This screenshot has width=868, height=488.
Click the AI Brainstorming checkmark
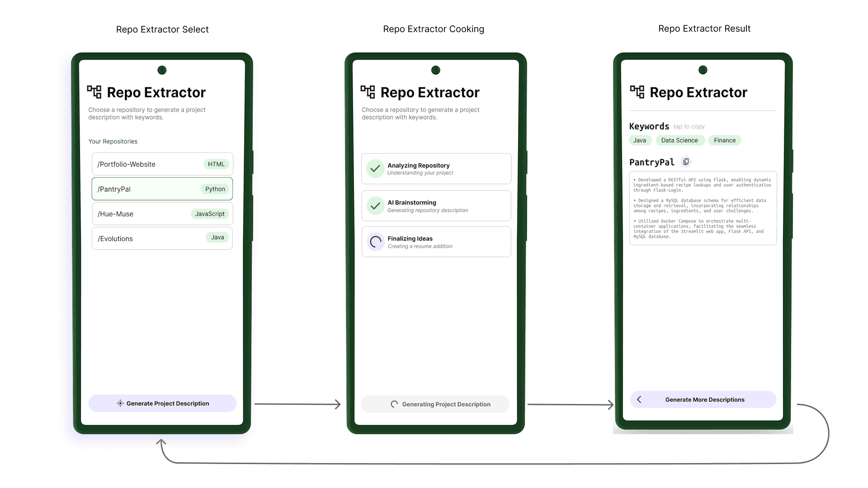375,206
